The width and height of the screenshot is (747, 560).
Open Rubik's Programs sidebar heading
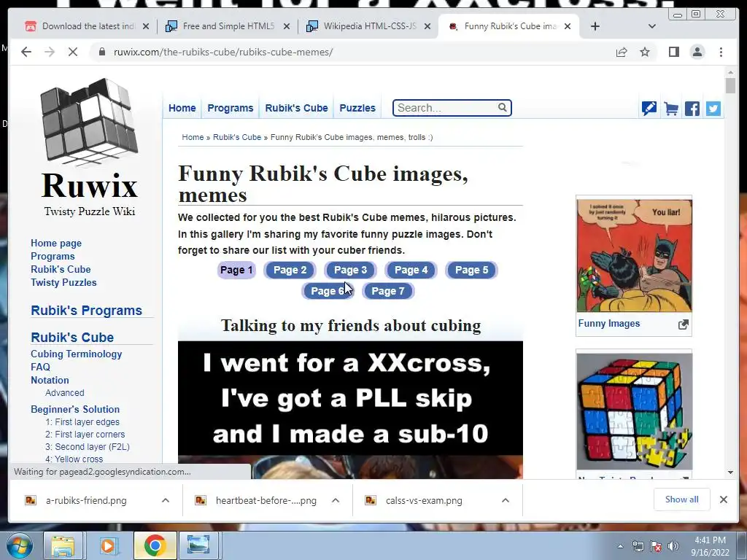click(x=86, y=311)
